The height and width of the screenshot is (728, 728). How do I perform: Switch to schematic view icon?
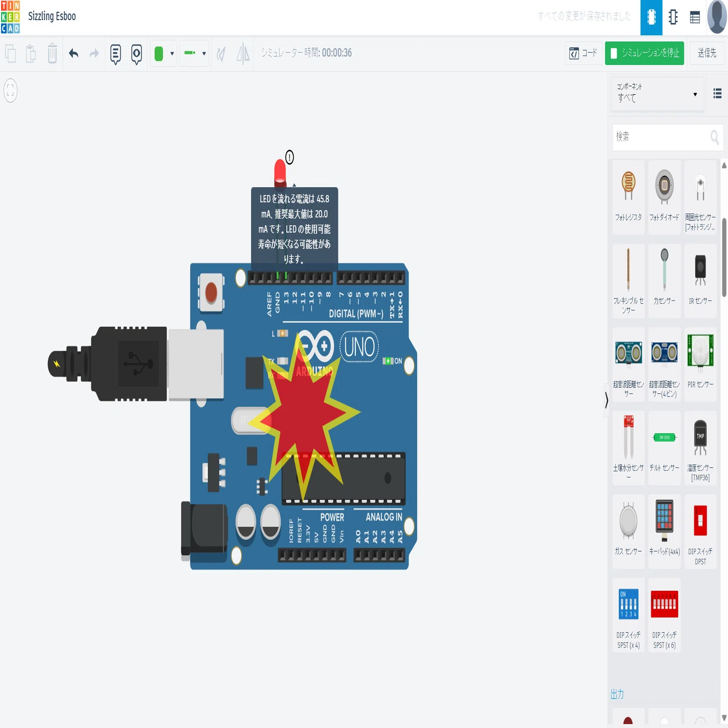click(x=673, y=17)
